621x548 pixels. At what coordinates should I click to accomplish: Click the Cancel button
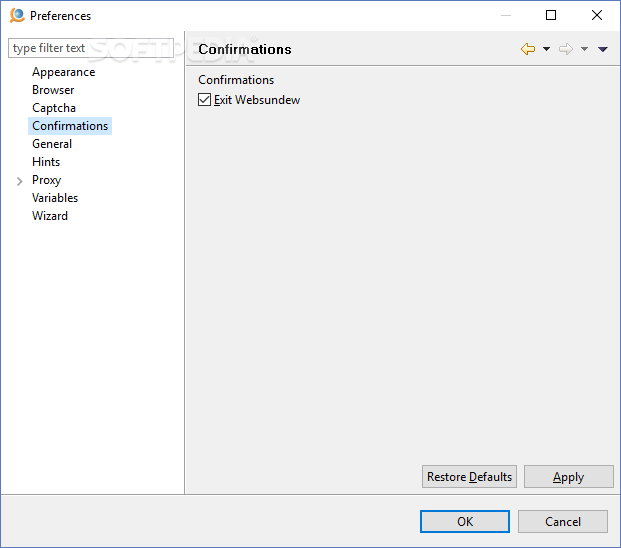point(563,521)
